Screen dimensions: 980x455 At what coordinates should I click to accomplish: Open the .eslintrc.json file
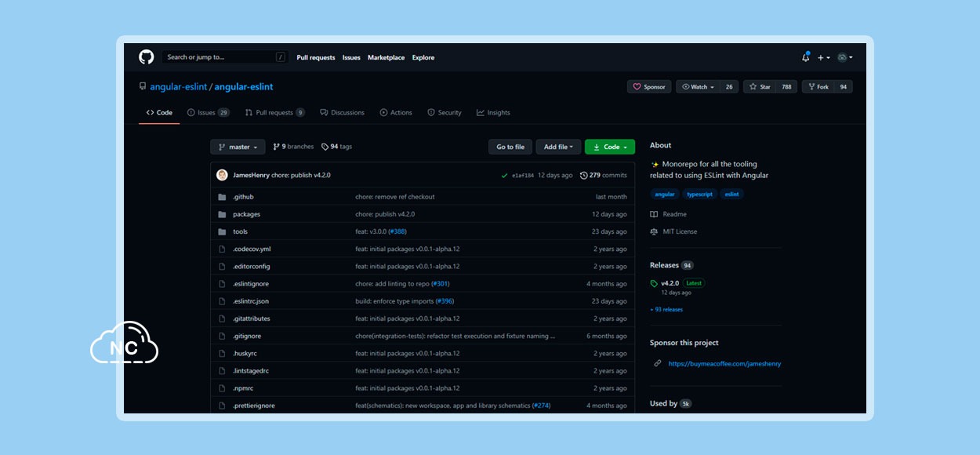[251, 301]
